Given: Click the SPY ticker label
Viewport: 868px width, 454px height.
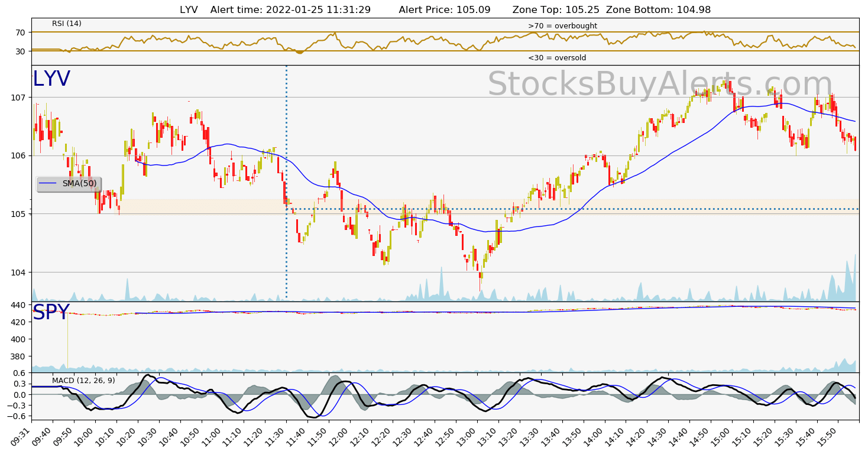Looking at the screenshot, I should (x=51, y=313).
